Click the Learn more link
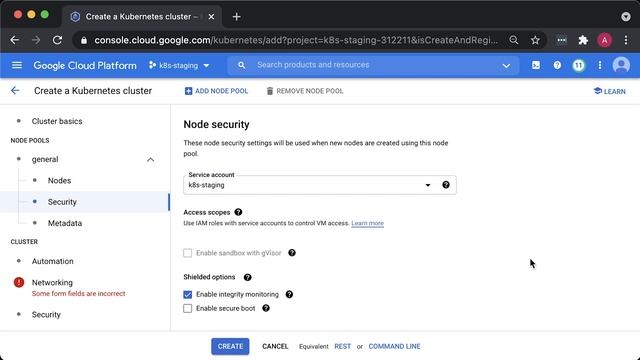Viewport: 640px width, 360px height. [x=367, y=223]
